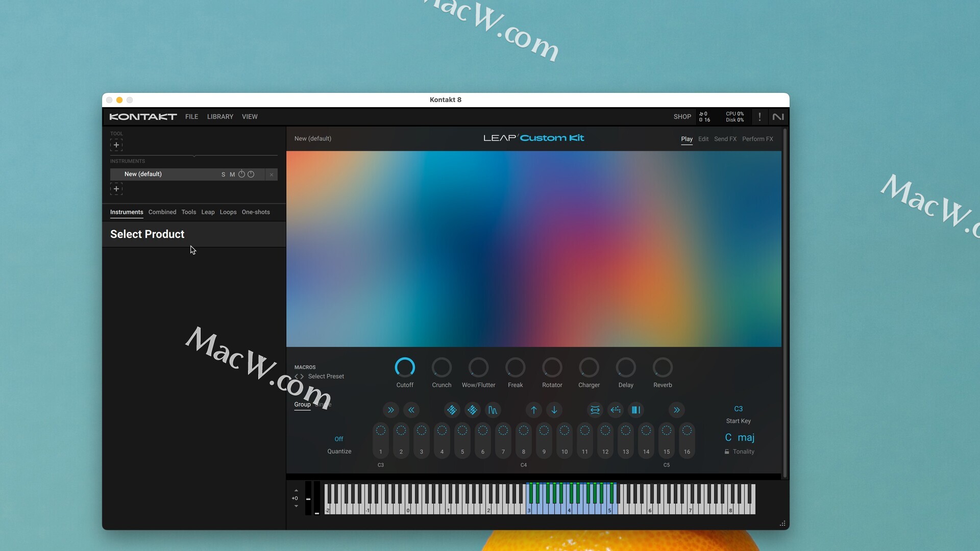The width and height of the screenshot is (980, 551).
Task: Click the down arrow transpose icon
Action: coord(554,410)
